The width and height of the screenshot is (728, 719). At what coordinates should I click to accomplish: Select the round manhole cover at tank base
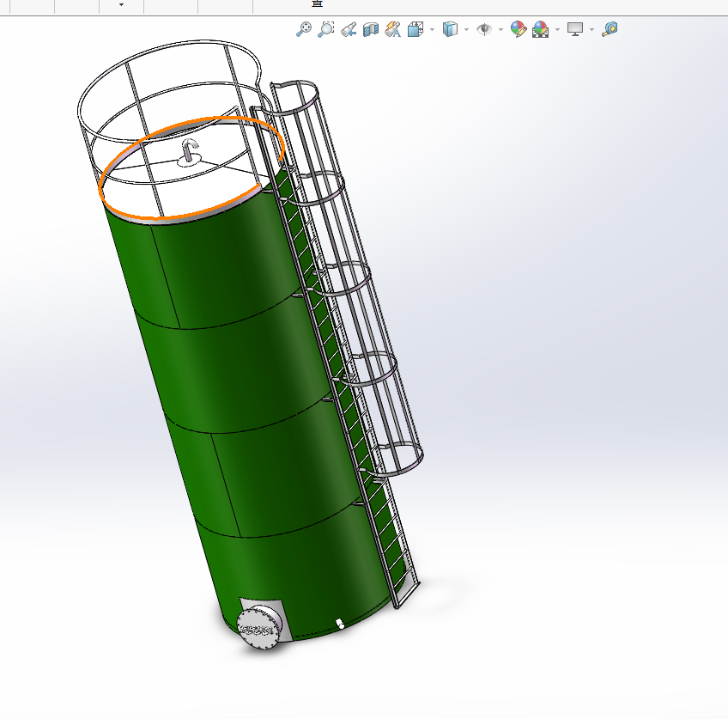coord(257,628)
